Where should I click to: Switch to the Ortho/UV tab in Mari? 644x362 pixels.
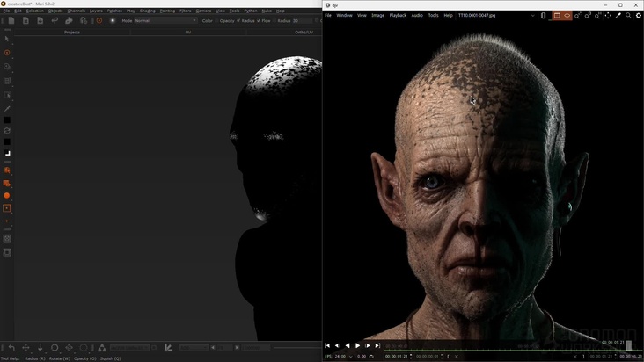point(304,32)
